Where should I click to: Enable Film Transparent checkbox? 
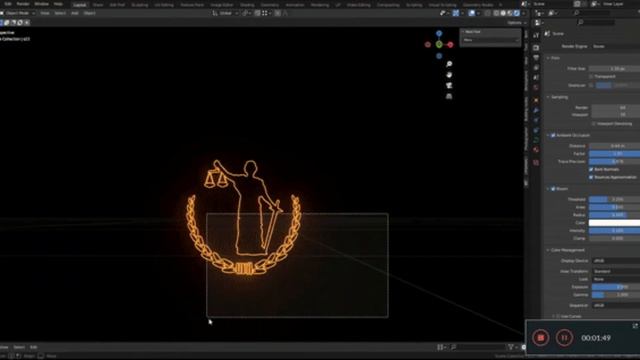click(591, 76)
